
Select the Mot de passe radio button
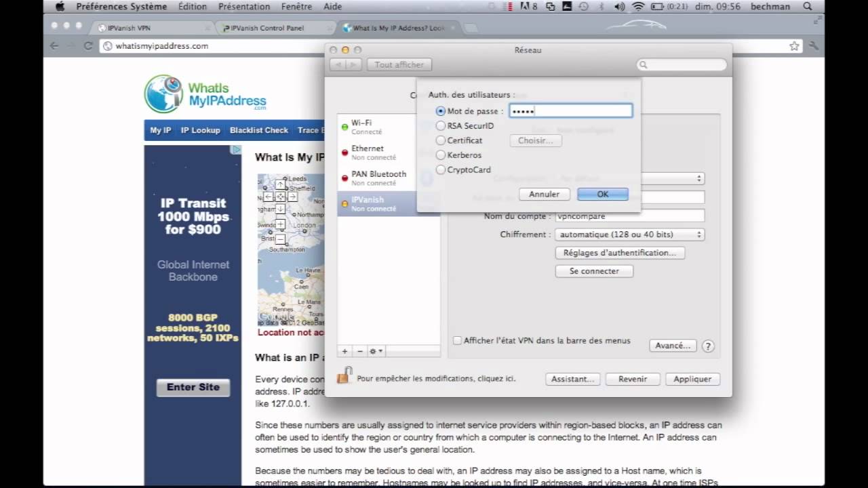tap(441, 111)
